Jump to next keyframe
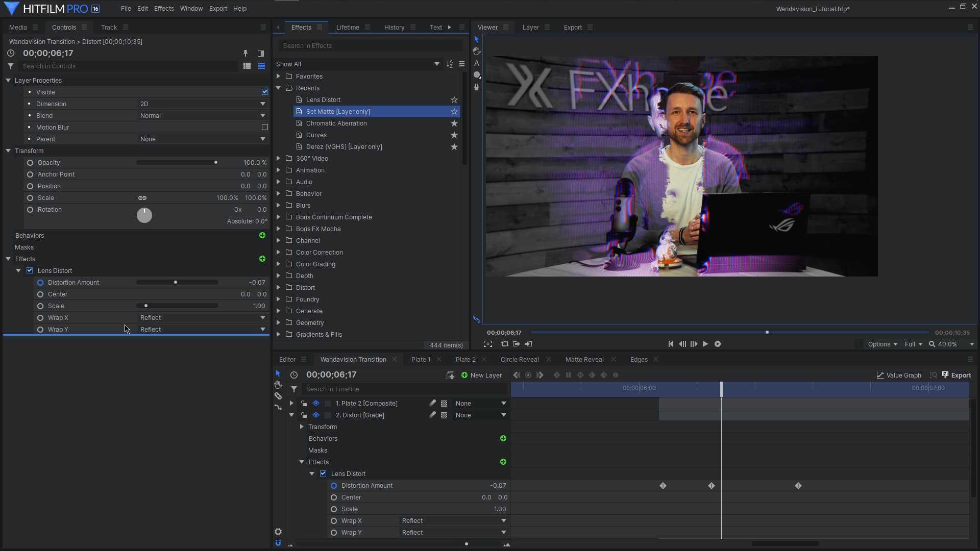Image resolution: width=980 pixels, height=551 pixels. [x=540, y=375]
